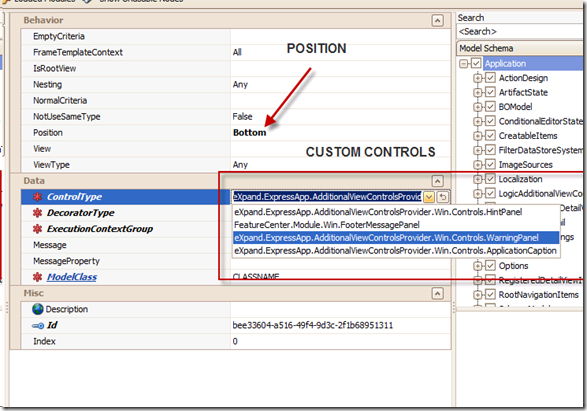This screenshot has width=587, height=411.
Task: Expand the ArtifactState tree node
Action: pos(477,92)
